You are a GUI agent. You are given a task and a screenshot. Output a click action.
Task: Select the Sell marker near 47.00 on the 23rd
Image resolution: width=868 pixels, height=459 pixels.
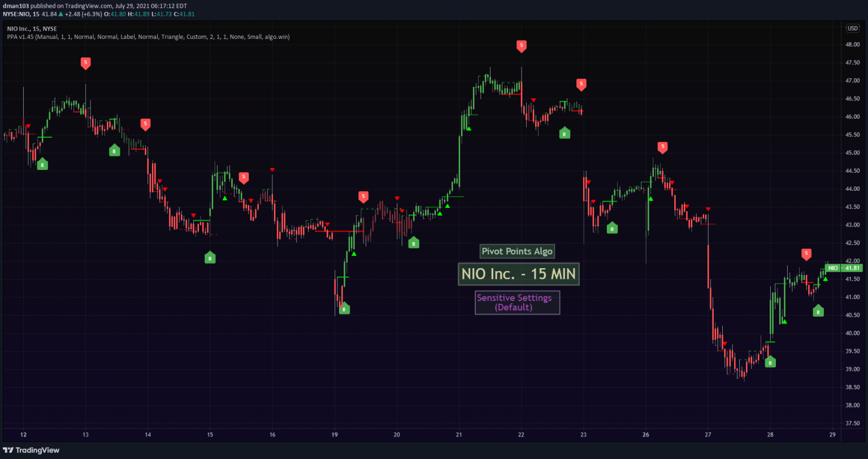click(x=581, y=85)
